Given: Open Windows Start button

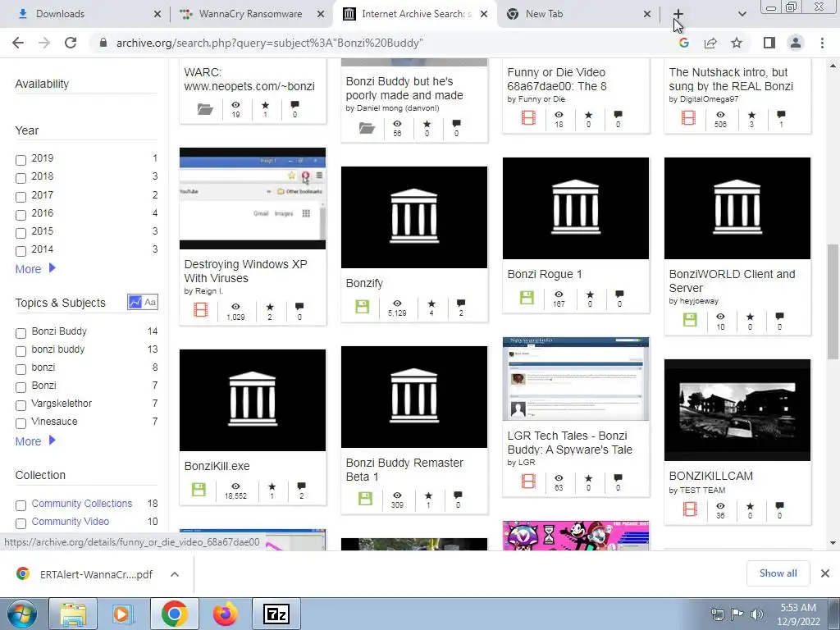Looking at the screenshot, I should pos(21,614).
